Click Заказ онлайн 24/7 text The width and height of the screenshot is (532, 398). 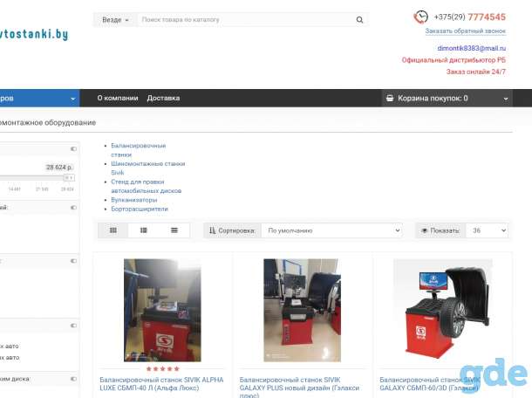pos(475,72)
